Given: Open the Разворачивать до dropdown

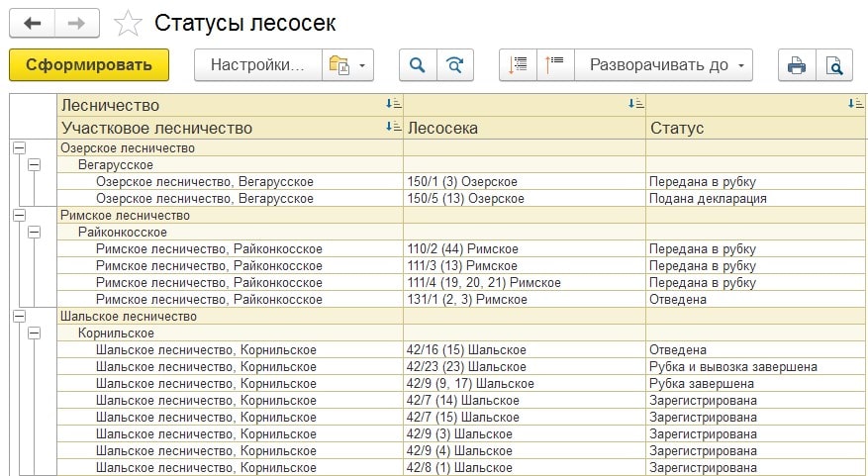Looking at the screenshot, I should tap(663, 65).
